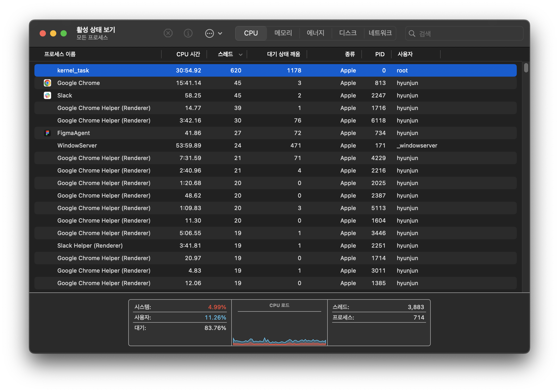Screen dimensions: 559x392
Task: Click the Slack app icon in list
Action: [x=47, y=95]
